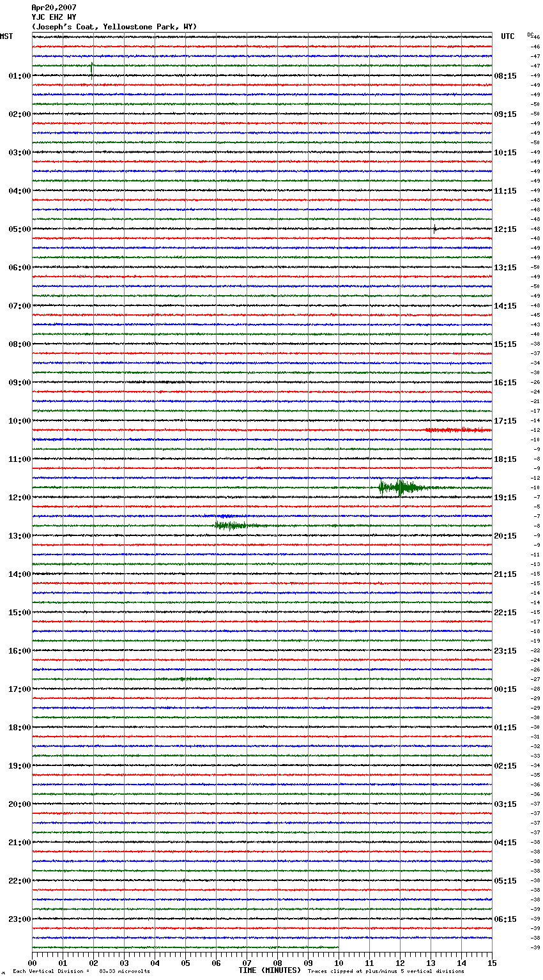
Task: Click the 'MST' timezone label
Action: pyautogui.click(x=6, y=36)
